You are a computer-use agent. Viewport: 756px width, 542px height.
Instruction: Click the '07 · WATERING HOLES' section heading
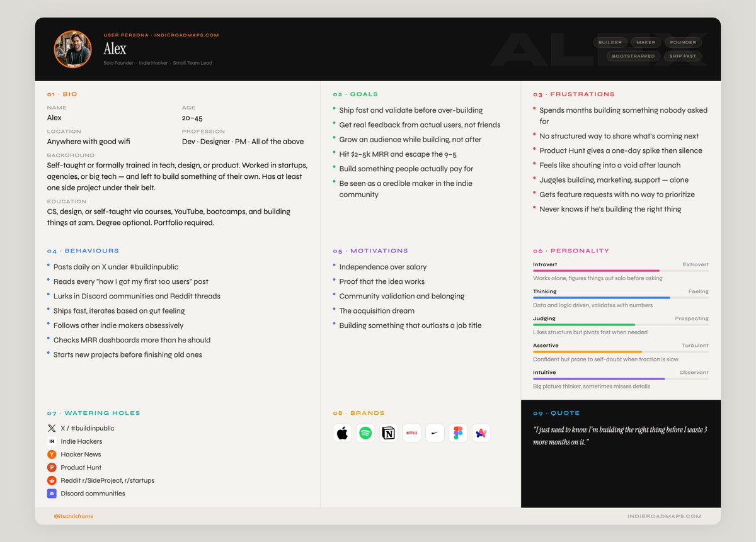click(x=93, y=414)
